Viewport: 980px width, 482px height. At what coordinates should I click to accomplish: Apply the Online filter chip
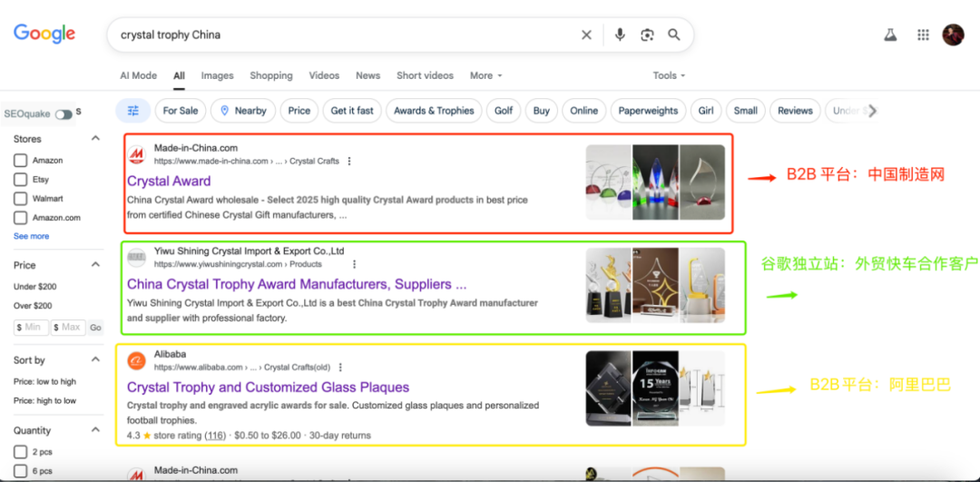click(583, 111)
